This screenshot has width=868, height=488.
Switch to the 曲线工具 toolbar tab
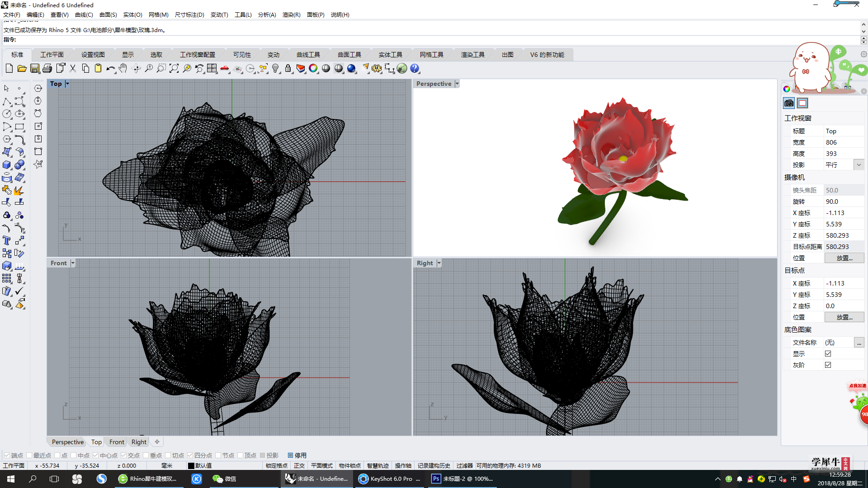coord(308,55)
